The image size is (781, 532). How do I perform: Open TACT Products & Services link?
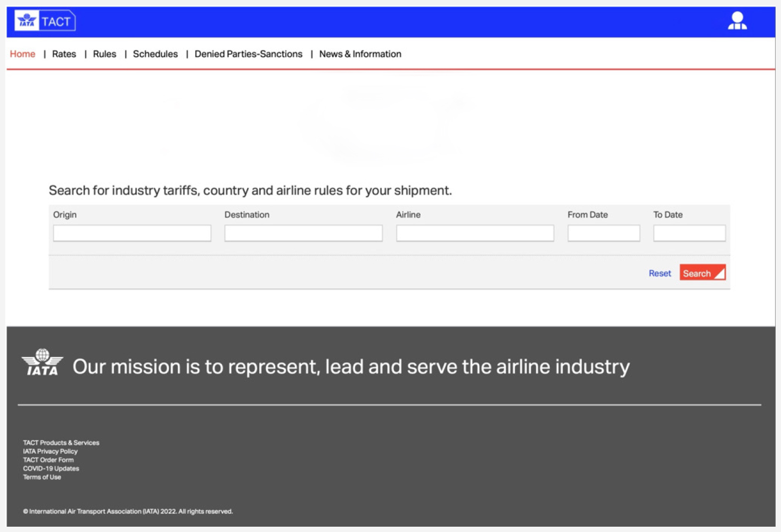coord(61,443)
